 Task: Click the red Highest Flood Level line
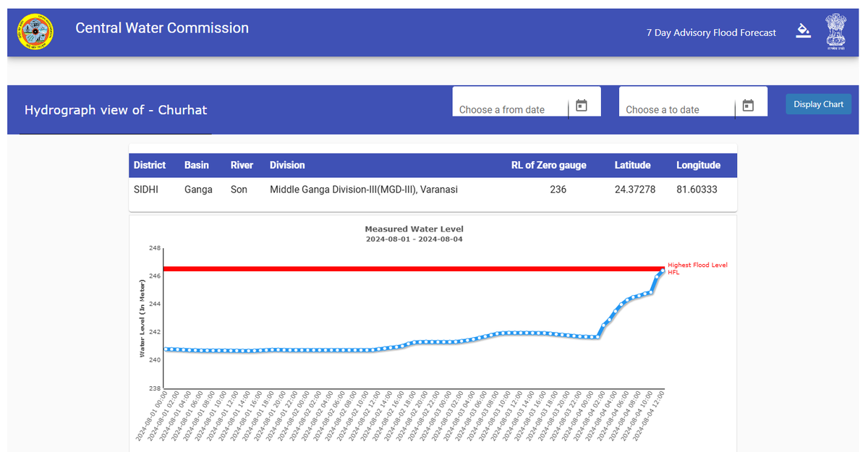[414, 269]
